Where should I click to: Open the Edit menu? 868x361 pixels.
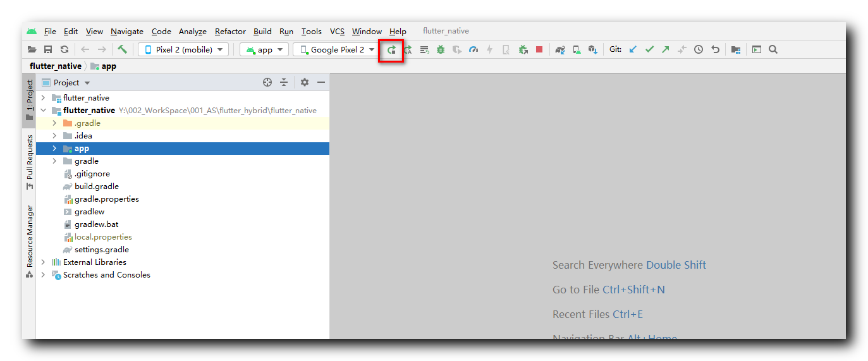click(71, 31)
